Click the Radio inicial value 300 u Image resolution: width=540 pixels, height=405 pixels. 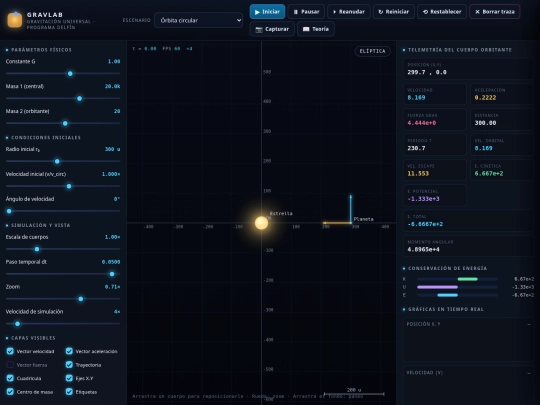[112, 149]
